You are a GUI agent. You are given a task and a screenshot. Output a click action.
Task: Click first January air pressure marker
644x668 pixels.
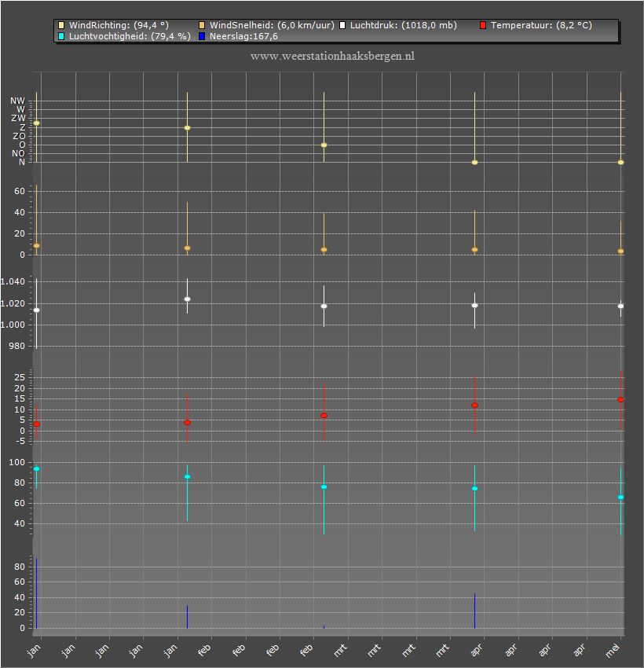point(37,310)
